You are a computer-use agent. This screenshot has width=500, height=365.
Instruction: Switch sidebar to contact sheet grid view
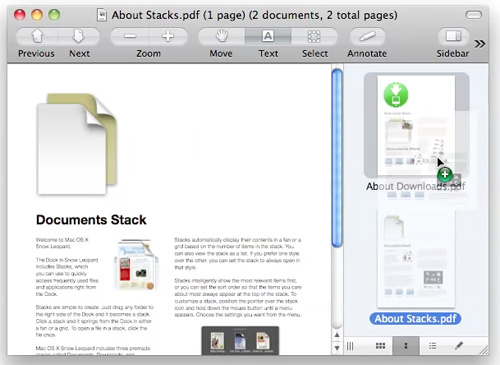point(380,346)
